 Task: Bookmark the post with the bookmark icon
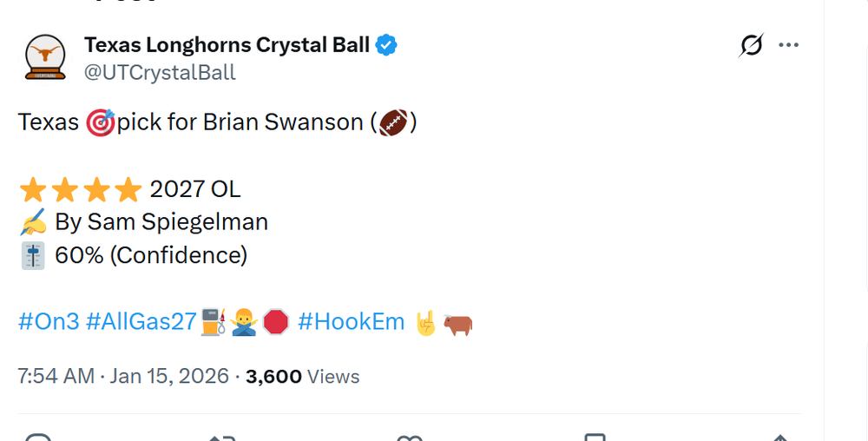click(x=595, y=436)
